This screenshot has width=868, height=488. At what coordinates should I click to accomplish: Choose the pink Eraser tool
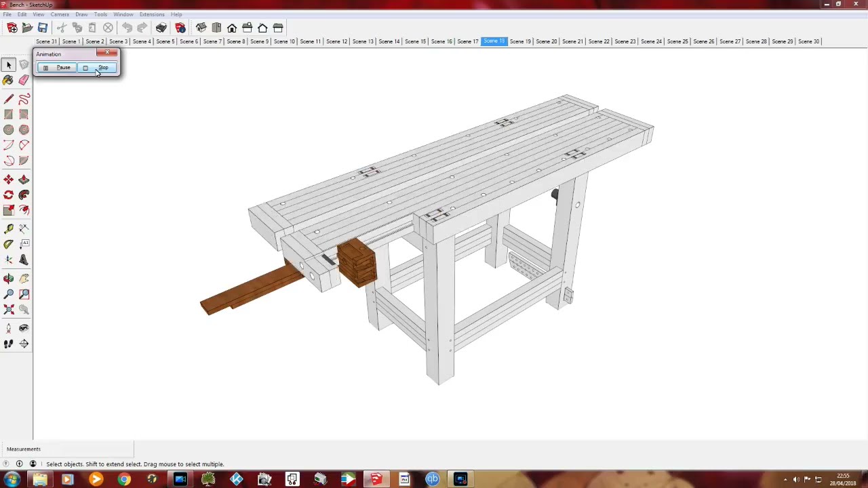coord(24,80)
